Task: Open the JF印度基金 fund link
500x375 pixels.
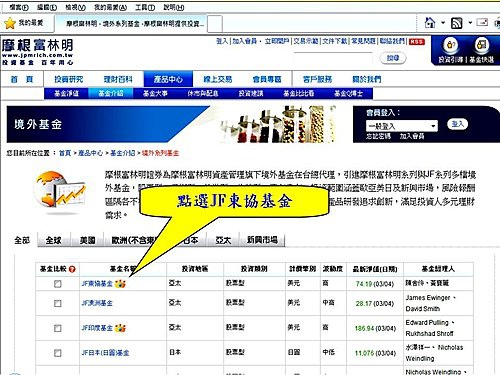Action: [x=97, y=328]
